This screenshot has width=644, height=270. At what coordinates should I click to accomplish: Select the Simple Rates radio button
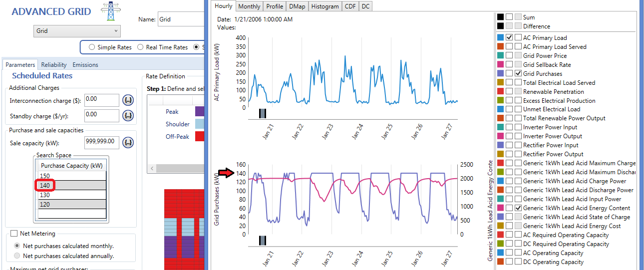coord(92,47)
